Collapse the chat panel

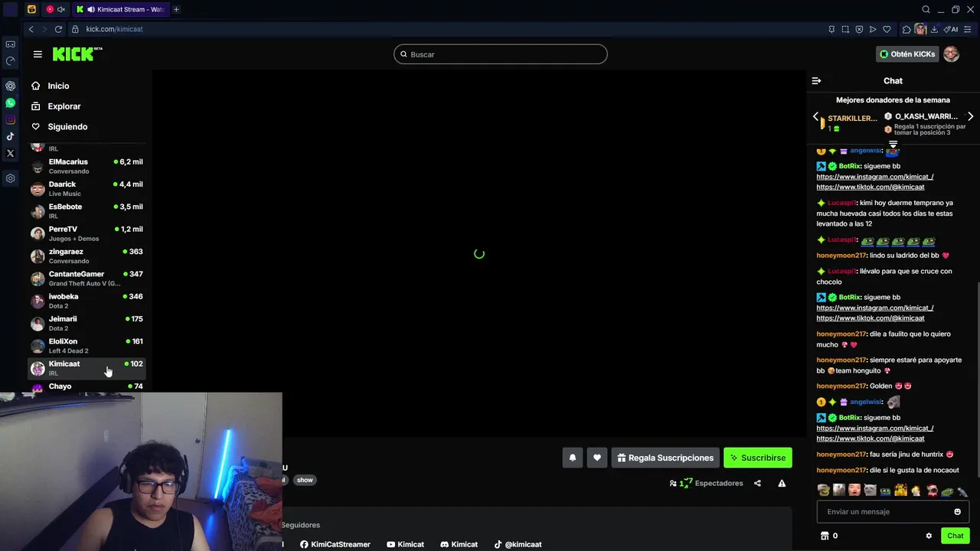(816, 80)
